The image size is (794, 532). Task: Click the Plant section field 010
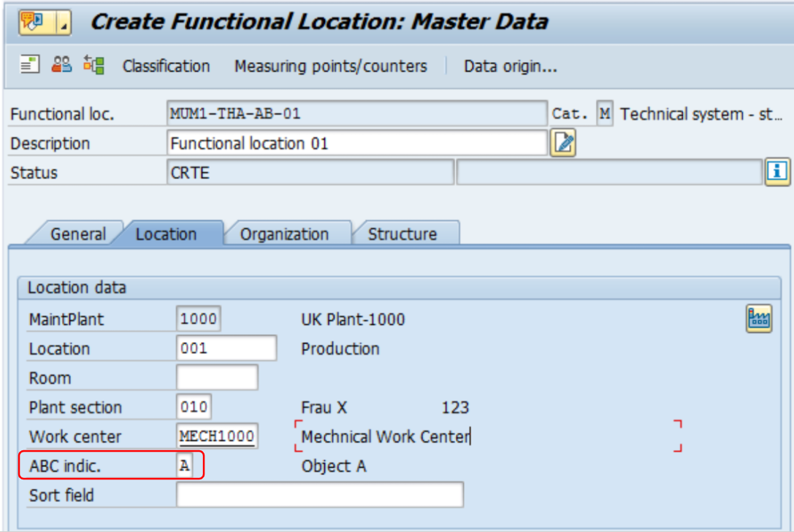point(194,406)
